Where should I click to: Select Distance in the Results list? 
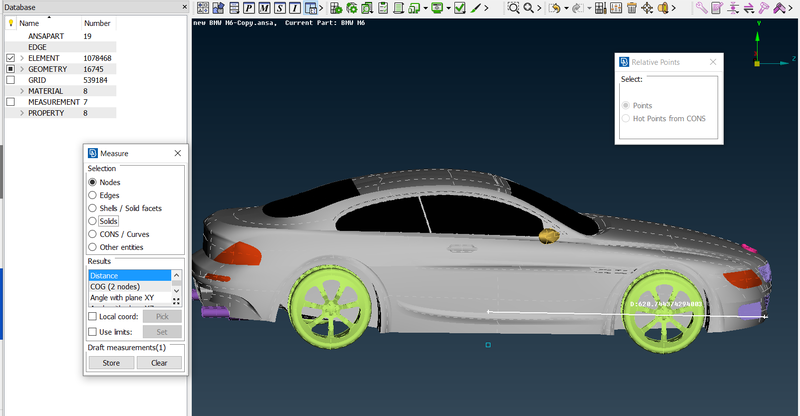[130, 276]
